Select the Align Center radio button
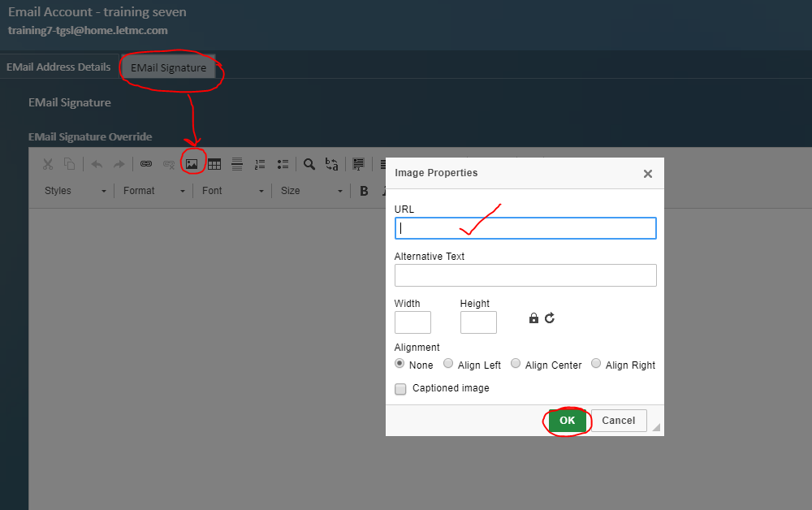The height and width of the screenshot is (510, 812). tap(514, 364)
